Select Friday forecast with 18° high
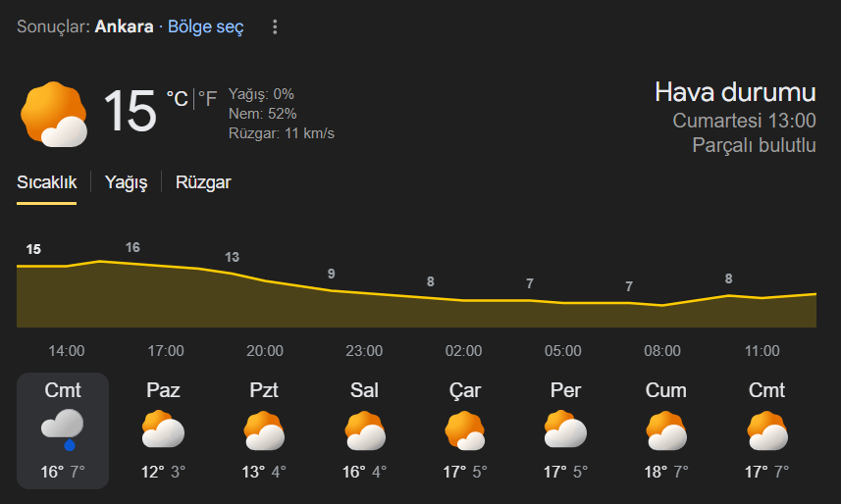This screenshot has width=841, height=504. (x=666, y=430)
